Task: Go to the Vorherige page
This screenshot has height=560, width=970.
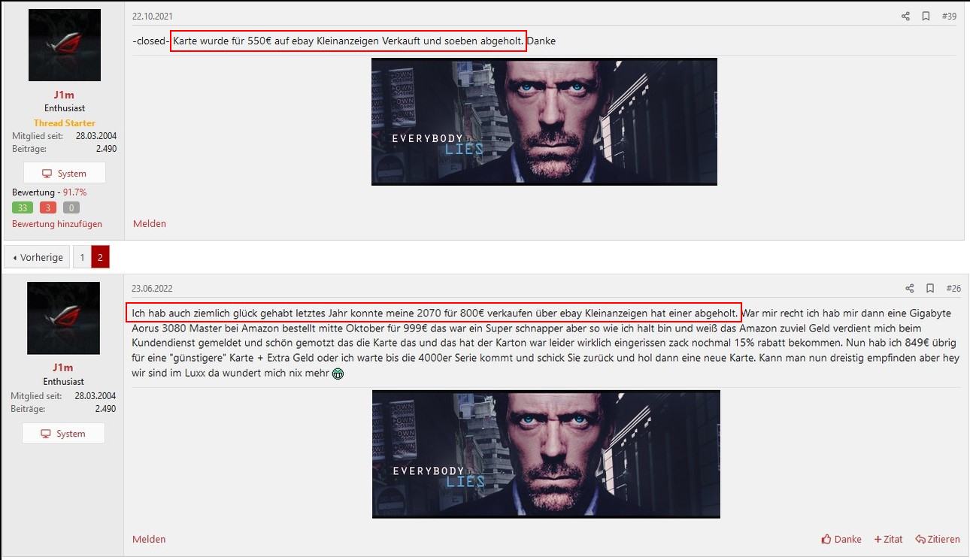Action: point(37,257)
